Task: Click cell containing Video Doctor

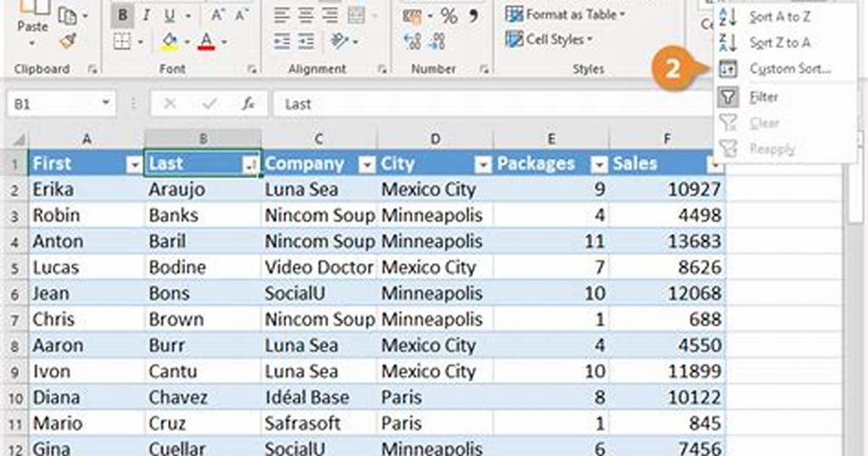Action: coord(319,268)
